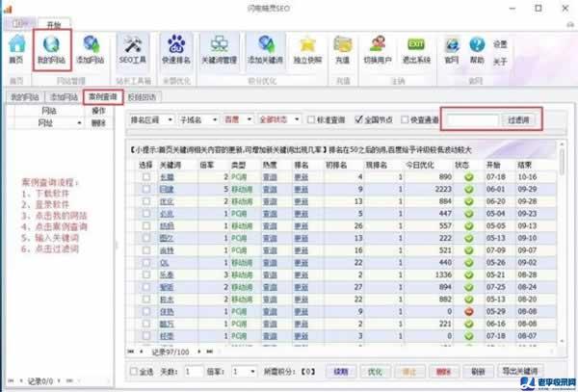Sort by the 今日优化 column header

(x=419, y=165)
